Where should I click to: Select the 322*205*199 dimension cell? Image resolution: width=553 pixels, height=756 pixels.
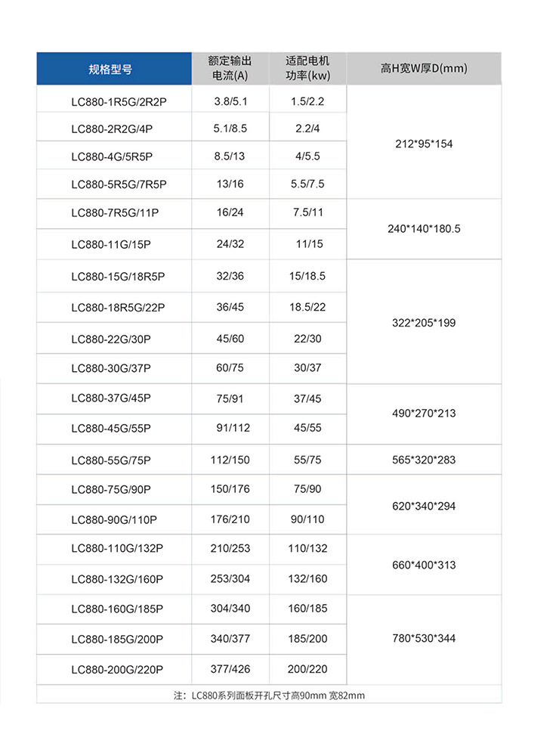[x=424, y=323]
